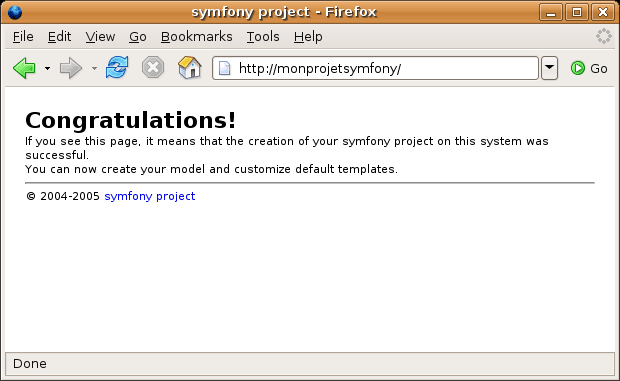Open the Tools menu
Screen dimensions: 620x381
point(263,37)
